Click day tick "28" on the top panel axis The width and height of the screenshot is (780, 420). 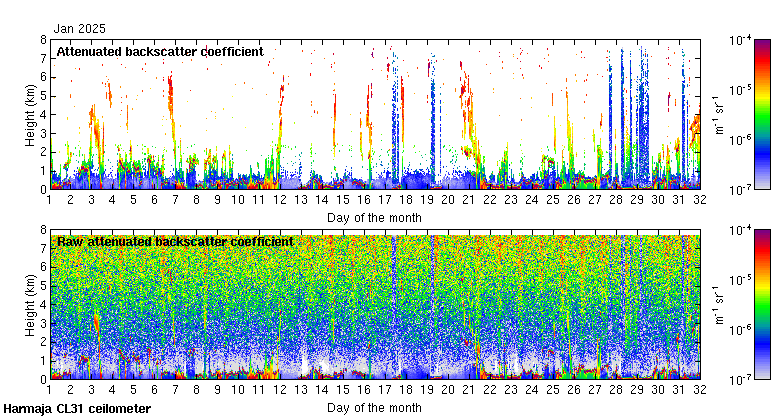[616, 200]
